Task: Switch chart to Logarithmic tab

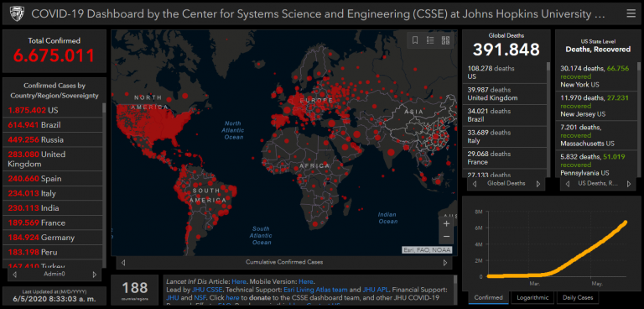Action: click(533, 297)
